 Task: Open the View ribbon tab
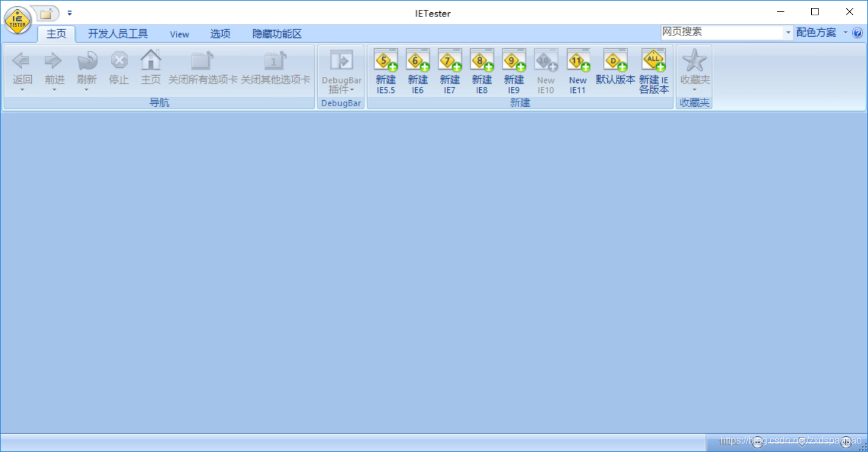point(179,34)
